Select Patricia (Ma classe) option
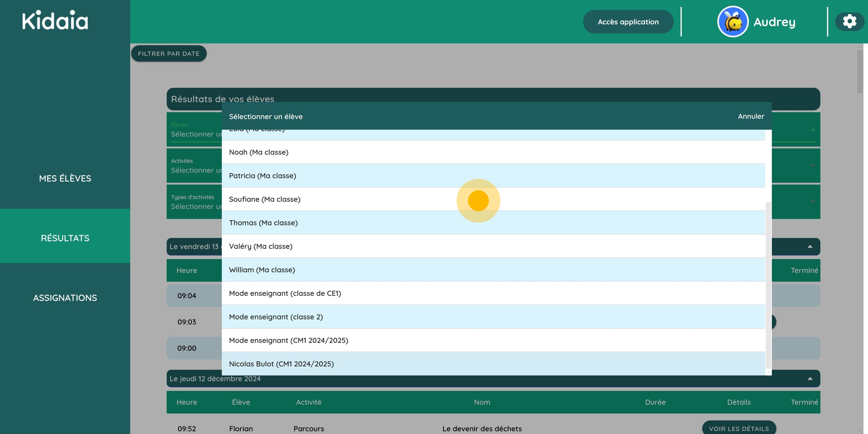This screenshot has height=434, width=868. click(262, 176)
